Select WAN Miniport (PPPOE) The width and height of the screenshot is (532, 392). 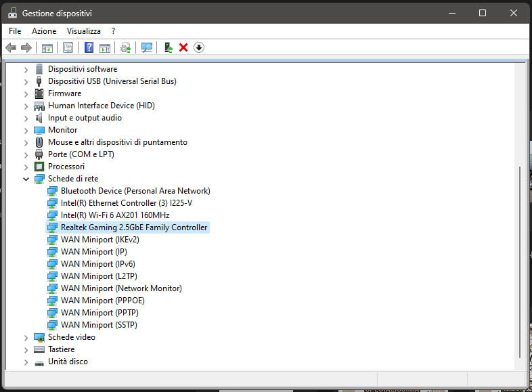(x=103, y=301)
